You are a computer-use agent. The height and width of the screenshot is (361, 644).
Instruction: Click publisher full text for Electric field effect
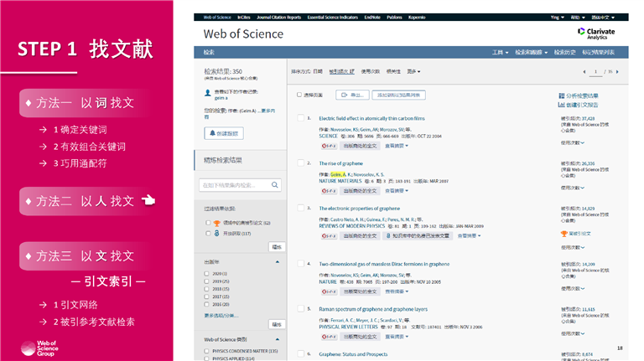[x=360, y=146]
